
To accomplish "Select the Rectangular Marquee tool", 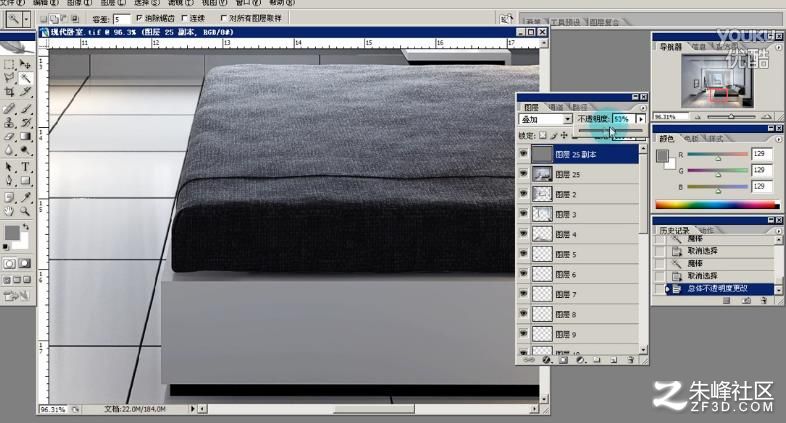I will (10, 64).
